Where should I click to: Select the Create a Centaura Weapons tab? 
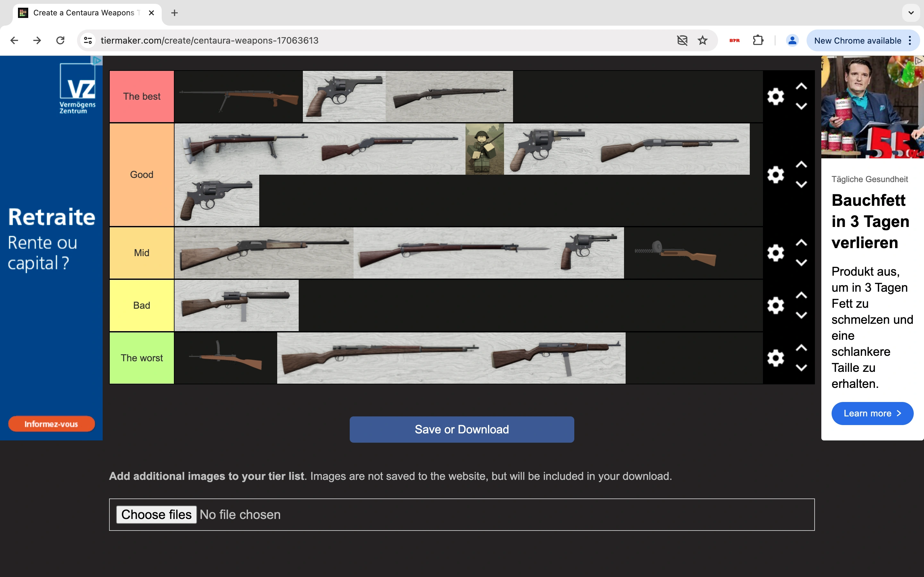pyautogui.click(x=84, y=13)
